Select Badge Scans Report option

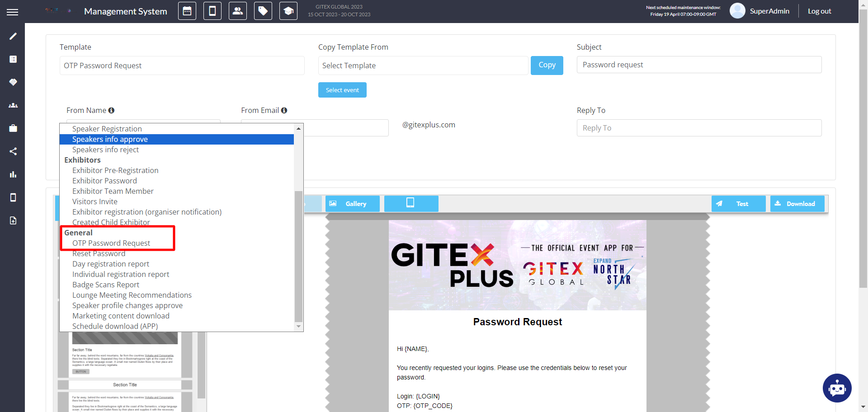coord(106,285)
